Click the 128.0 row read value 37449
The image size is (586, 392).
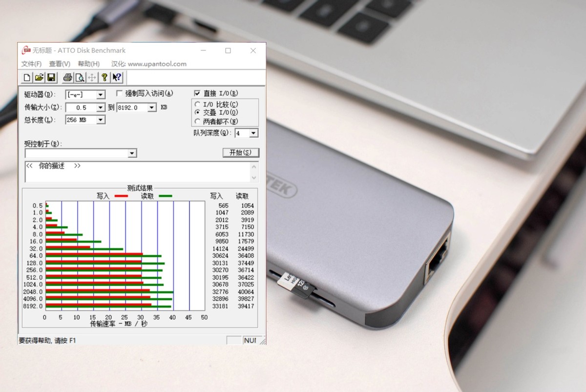coord(246,263)
